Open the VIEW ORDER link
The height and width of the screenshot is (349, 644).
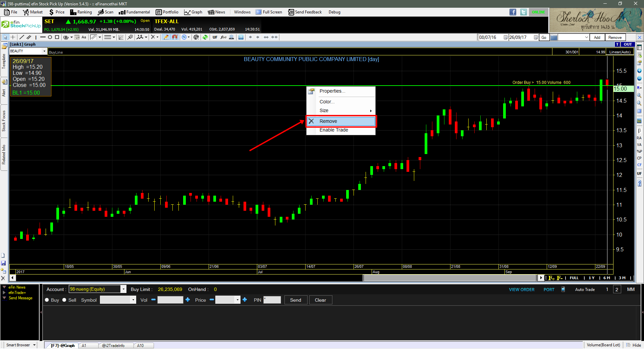pos(522,290)
